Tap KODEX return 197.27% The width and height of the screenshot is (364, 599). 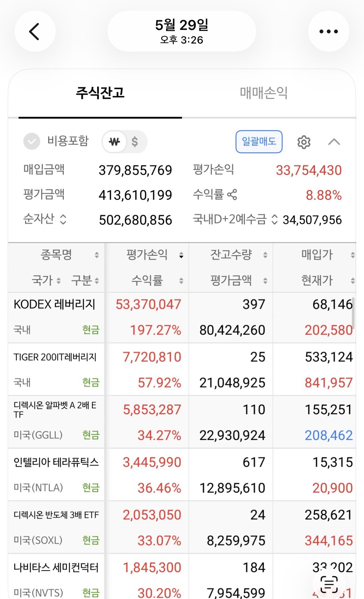pos(155,330)
